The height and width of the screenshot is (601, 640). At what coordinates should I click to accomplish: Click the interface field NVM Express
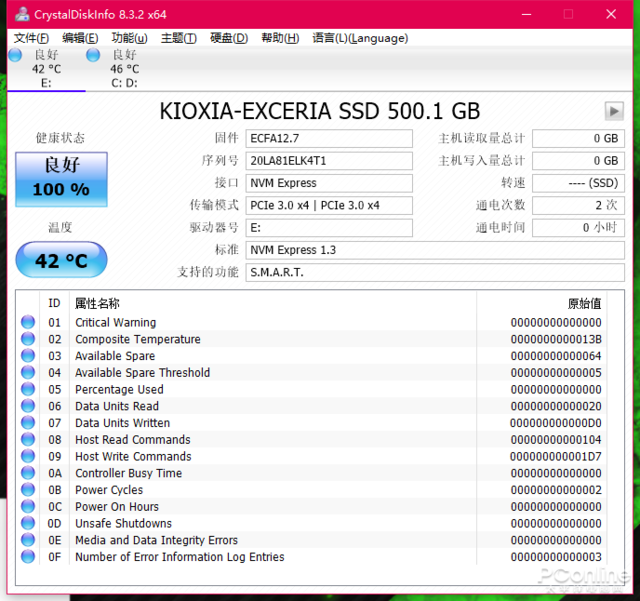(x=329, y=183)
